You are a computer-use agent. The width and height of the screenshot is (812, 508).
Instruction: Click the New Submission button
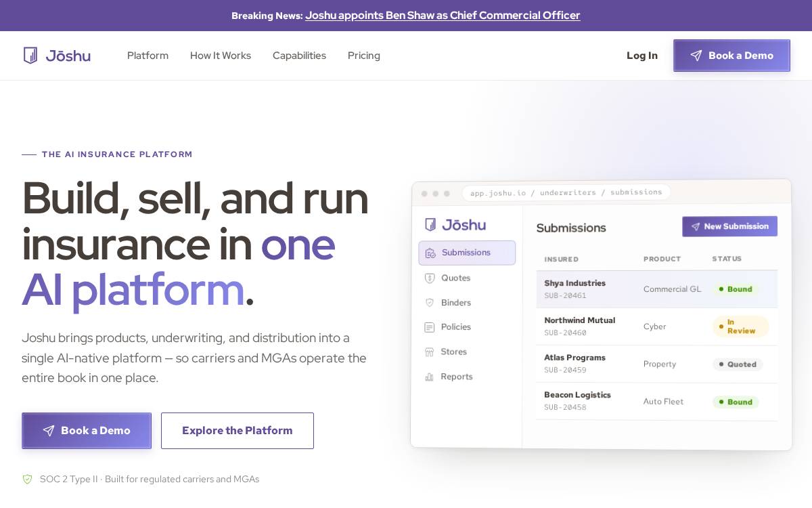[x=729, y=226]
